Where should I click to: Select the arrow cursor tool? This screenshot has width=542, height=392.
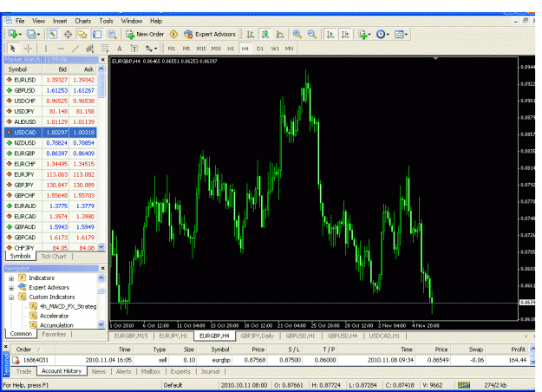(x=13, y=49)
